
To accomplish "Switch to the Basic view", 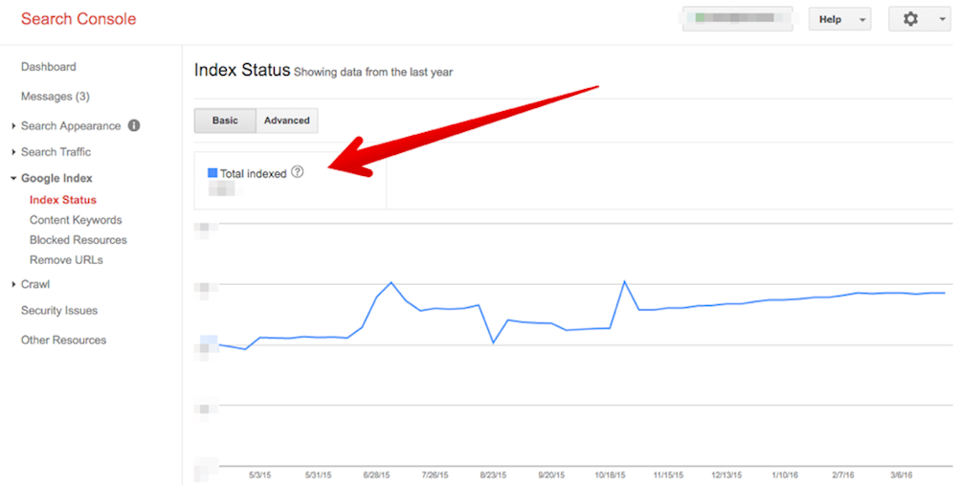I will point(225,121).
